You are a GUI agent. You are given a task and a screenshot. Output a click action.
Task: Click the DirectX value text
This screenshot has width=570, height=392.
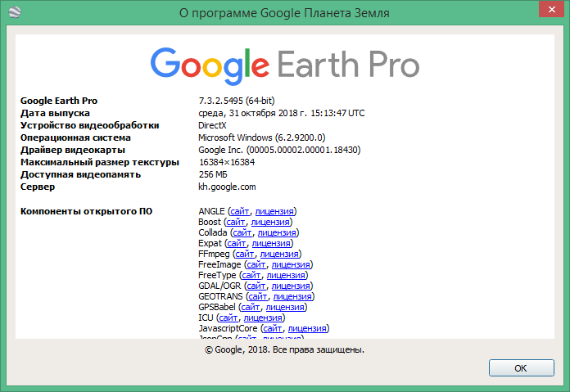point(212,125)
